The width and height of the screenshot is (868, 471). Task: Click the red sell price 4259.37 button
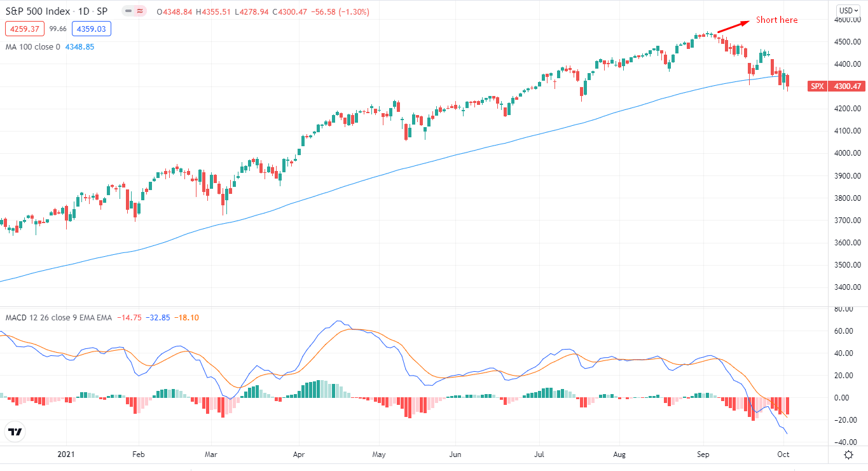(25, 29)
